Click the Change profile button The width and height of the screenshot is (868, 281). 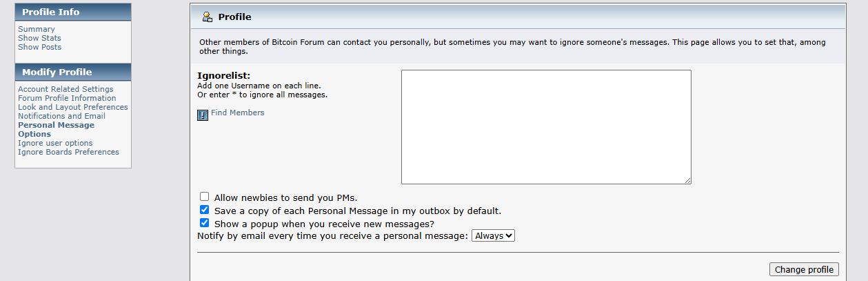804,269
